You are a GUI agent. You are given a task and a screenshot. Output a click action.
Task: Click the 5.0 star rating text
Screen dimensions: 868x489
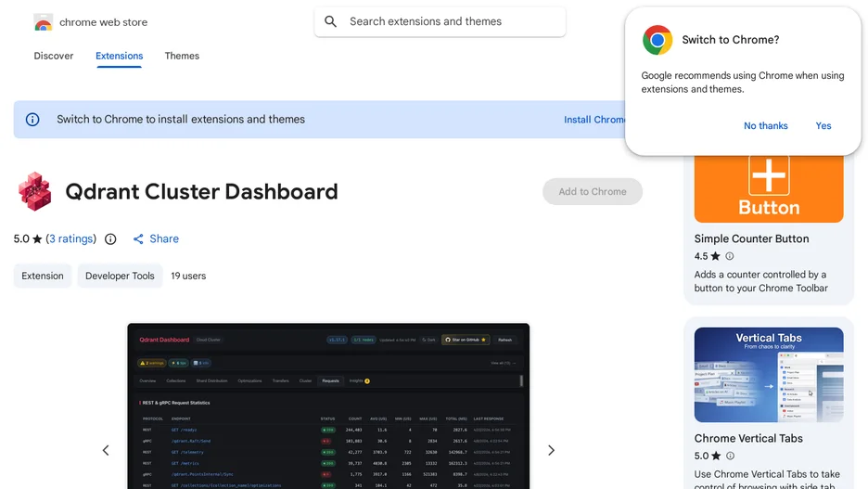click(x=28, y=238)
